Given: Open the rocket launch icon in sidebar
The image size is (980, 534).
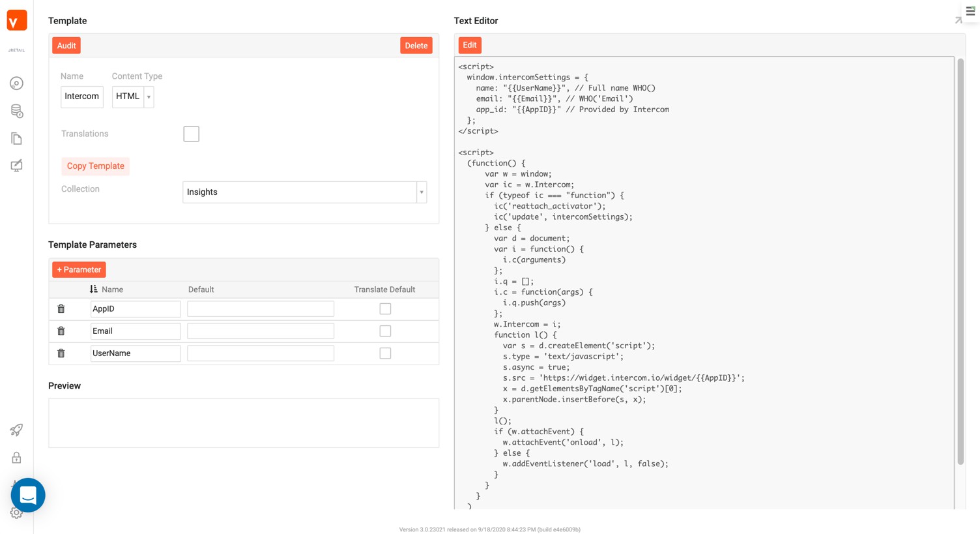Looking at the screenshot, I should (x=17, y=430).
